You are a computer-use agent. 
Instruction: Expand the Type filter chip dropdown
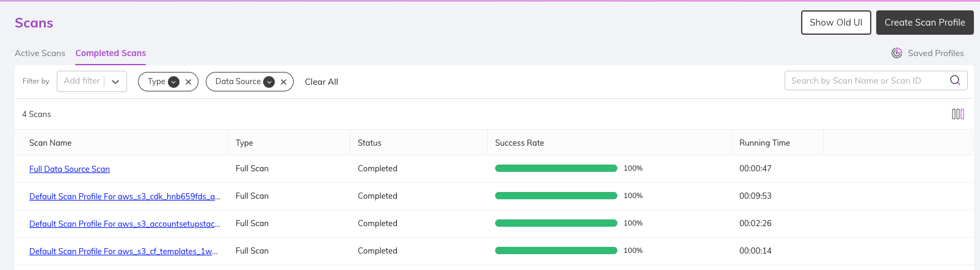[173, 82]
